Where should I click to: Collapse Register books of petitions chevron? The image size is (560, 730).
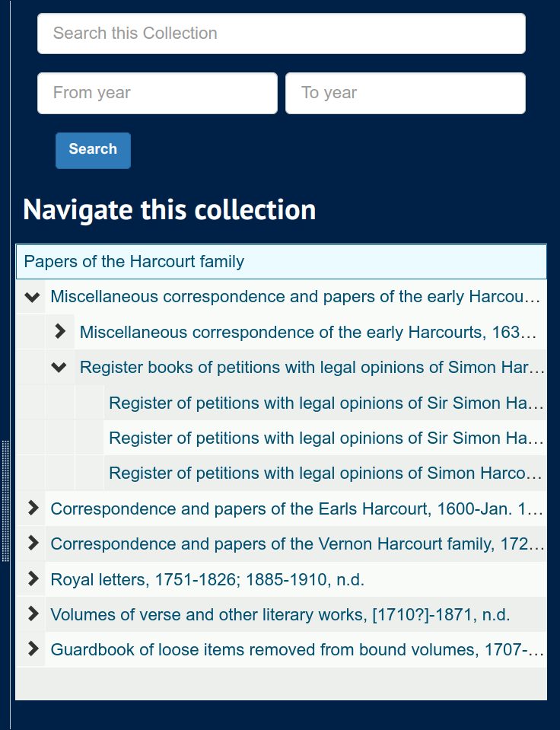click(59, 368)
